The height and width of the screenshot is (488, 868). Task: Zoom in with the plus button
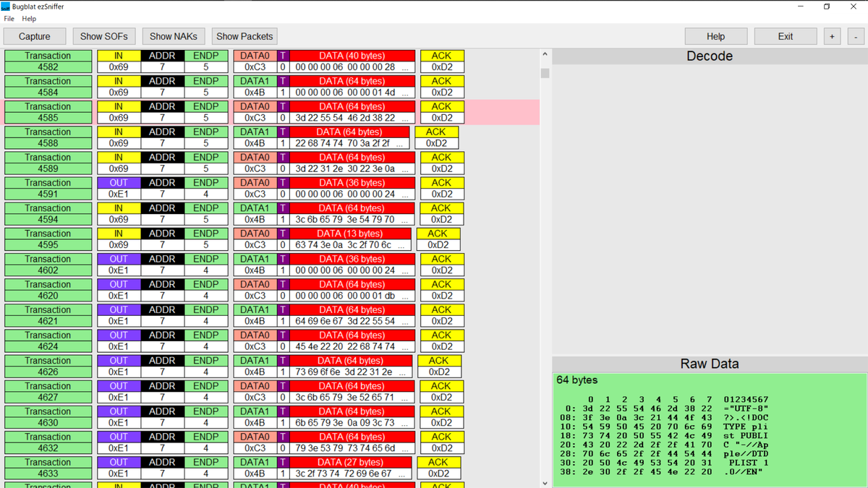click(x=832, y=36)
